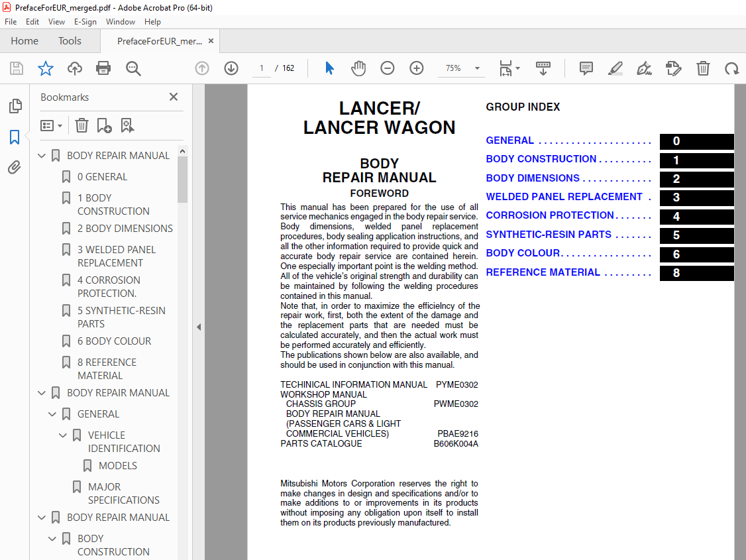Click the page number input field

[261, 68]
